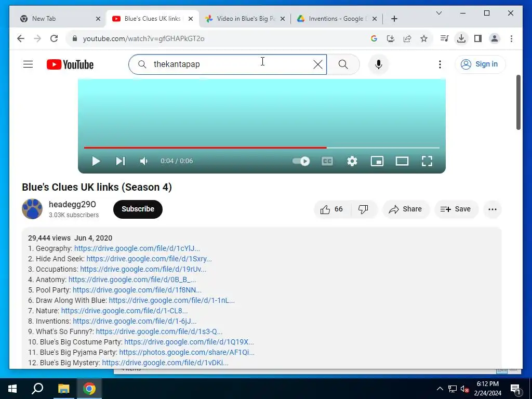View site information via the lock icon

coord(75,38)
